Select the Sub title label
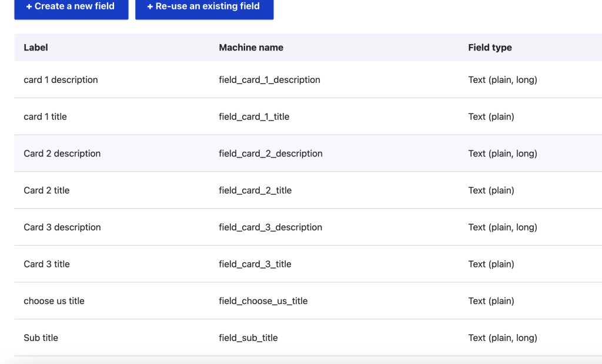The width and height of the screenshot is (602, 364). coord(41,338)
